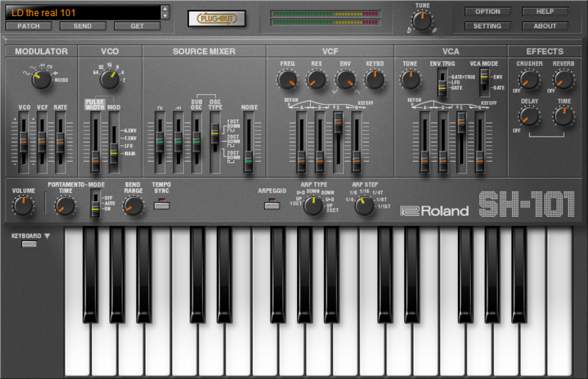
Task: Play the first white key on keyboard
Action: 78,349
